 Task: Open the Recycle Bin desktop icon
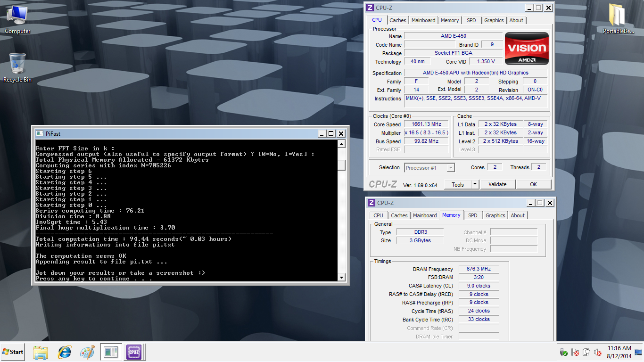[17, 67]
